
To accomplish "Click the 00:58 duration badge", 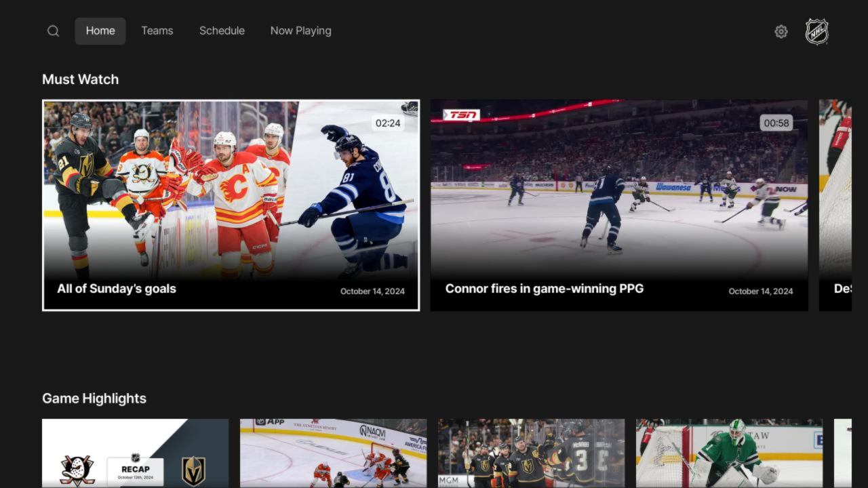I will [775, 123].
